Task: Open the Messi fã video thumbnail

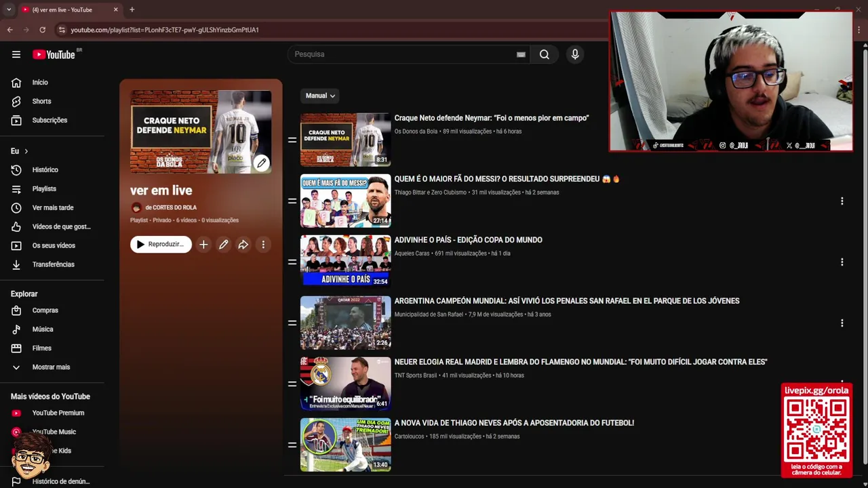Action: coord(346,201)
